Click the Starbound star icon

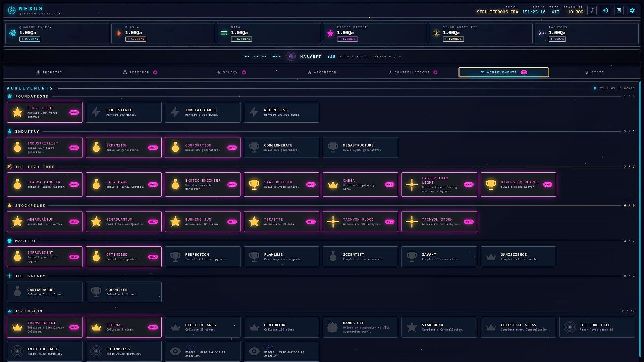[x=412, y=327]
